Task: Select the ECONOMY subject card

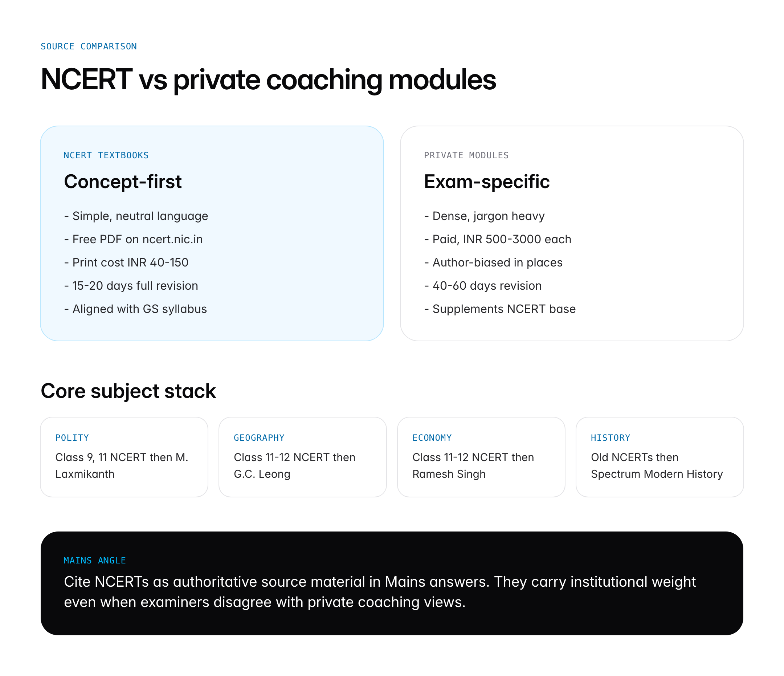Action: tap(481, 457)
